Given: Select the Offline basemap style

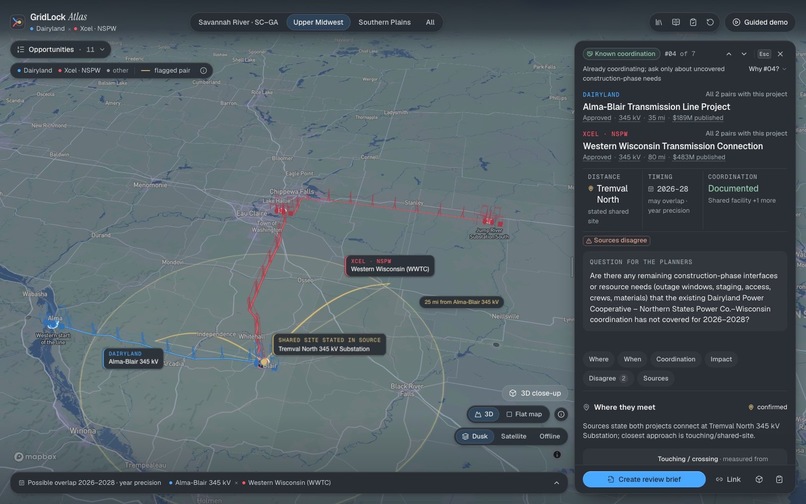Looking at the screenshot, I should [549, 436].
